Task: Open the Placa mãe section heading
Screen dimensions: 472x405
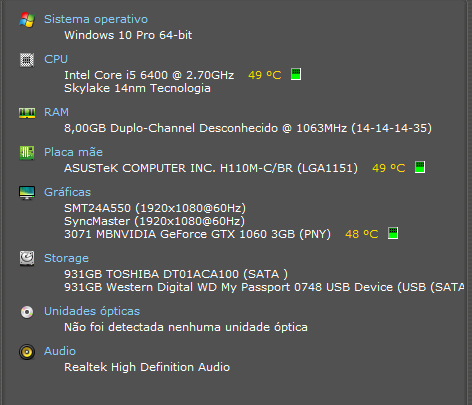Action: coord(73,152)
